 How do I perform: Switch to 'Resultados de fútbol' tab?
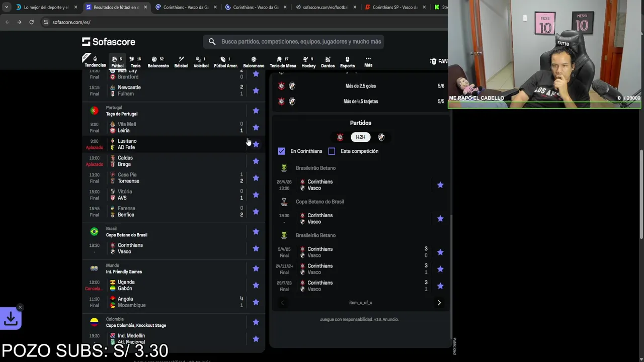[116, 7]
